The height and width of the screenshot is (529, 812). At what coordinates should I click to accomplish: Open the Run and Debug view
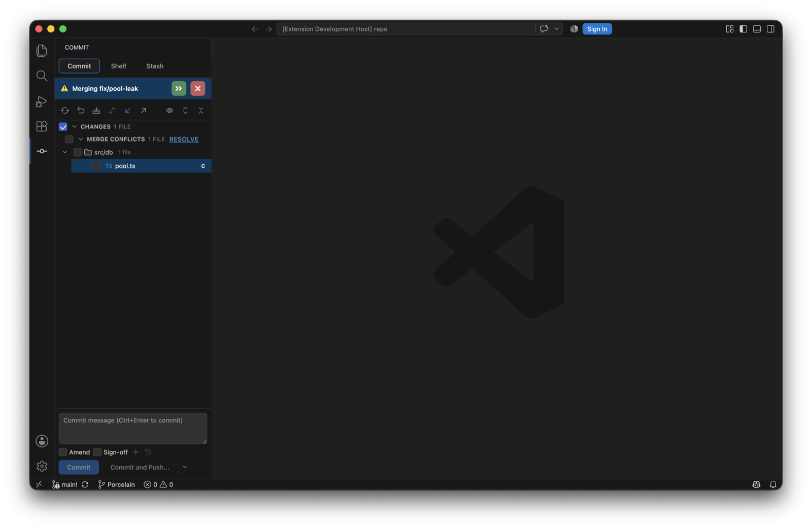pos(42,101)
